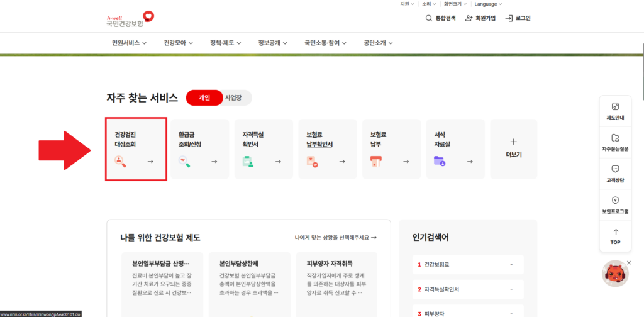Open 보안프로그램 in the side panel
The image size is (644, 317).
tap(615, 205)
